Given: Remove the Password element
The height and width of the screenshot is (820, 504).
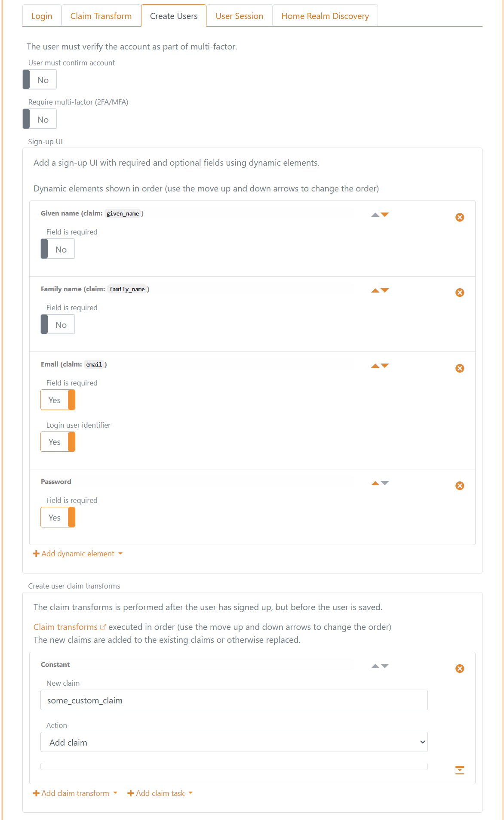Looking at the screenshot, I should point(460,485).
